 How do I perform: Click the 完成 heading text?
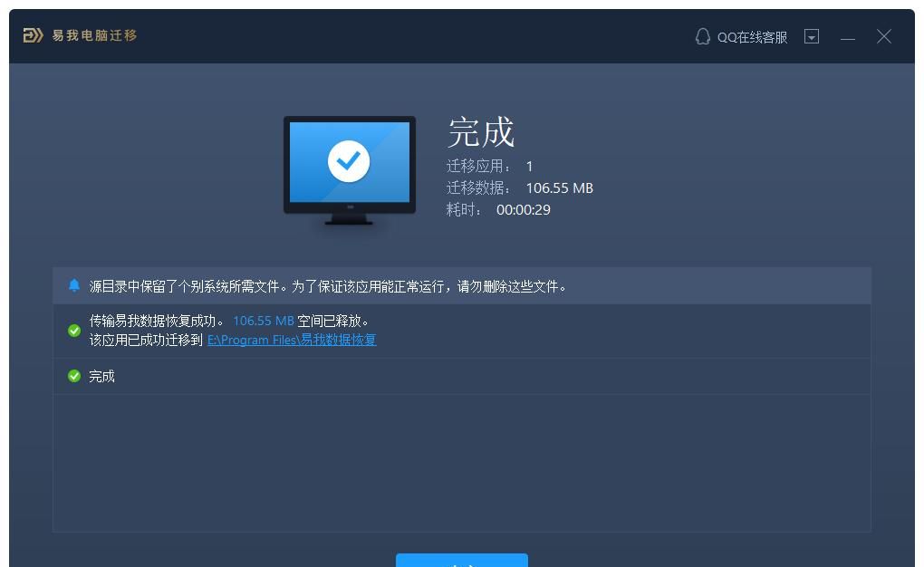click(x=481, y=132)
